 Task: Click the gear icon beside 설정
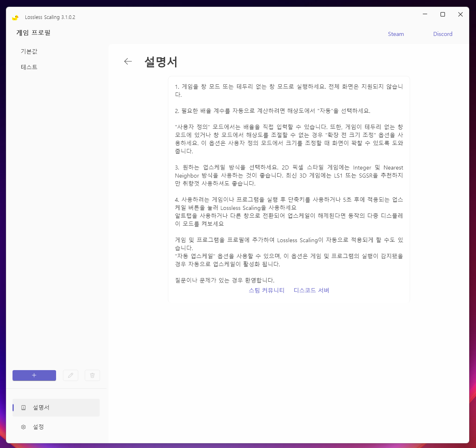click(x=23, y=427)
